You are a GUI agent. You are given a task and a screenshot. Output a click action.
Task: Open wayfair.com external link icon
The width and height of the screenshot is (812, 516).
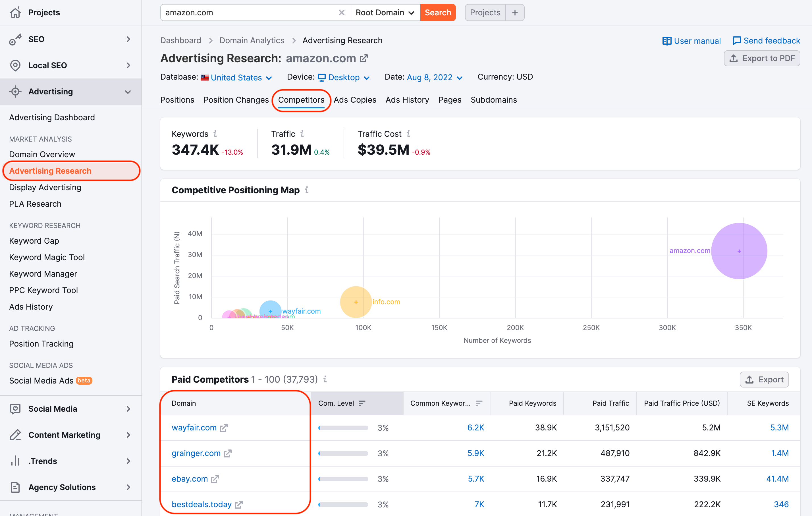[224, 428]
